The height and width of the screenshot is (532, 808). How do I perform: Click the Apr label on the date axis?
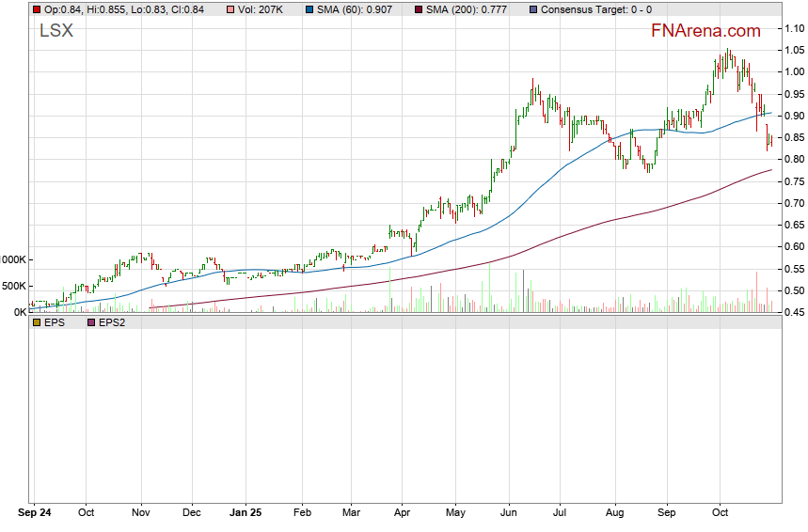click(x=402, y=514)
